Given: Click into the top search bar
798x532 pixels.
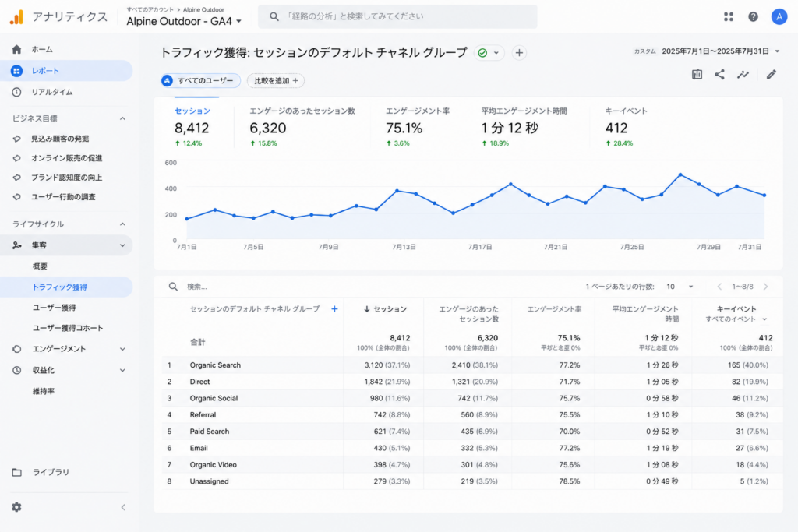Looking at the screenshot, I should [x=397, y=17].
